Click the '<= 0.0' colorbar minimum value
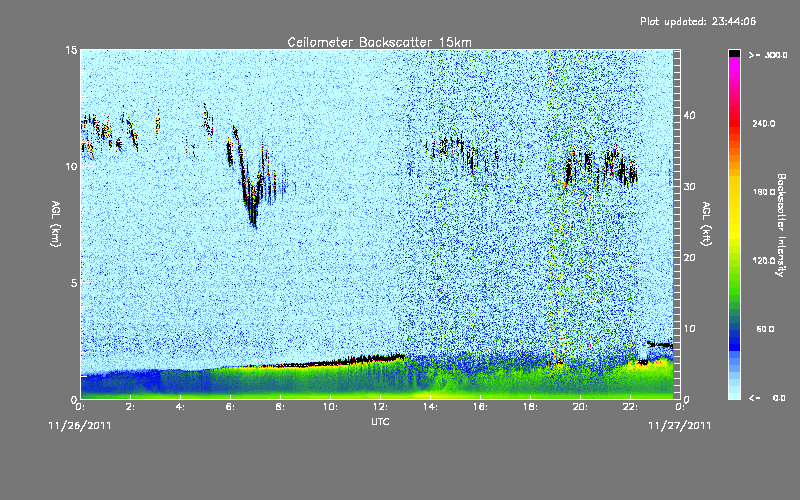 pyautogui.click(x=768, y=398)
